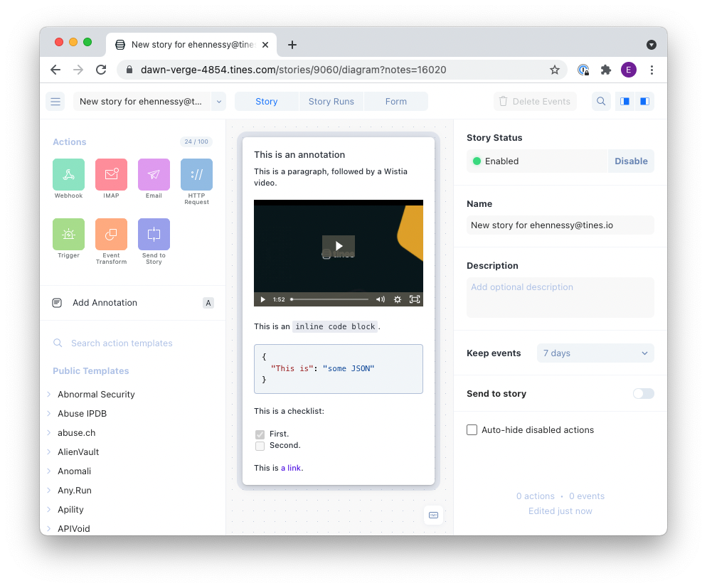The width and height of the screenshot is (707, 588).
Task: Select the Email action icon
Action: coord(154,174)
